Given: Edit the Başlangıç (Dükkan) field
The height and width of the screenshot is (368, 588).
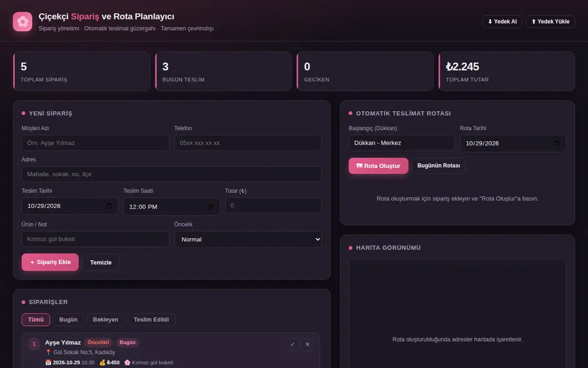Looking at the screenshot, I should [x=402, y=143].
